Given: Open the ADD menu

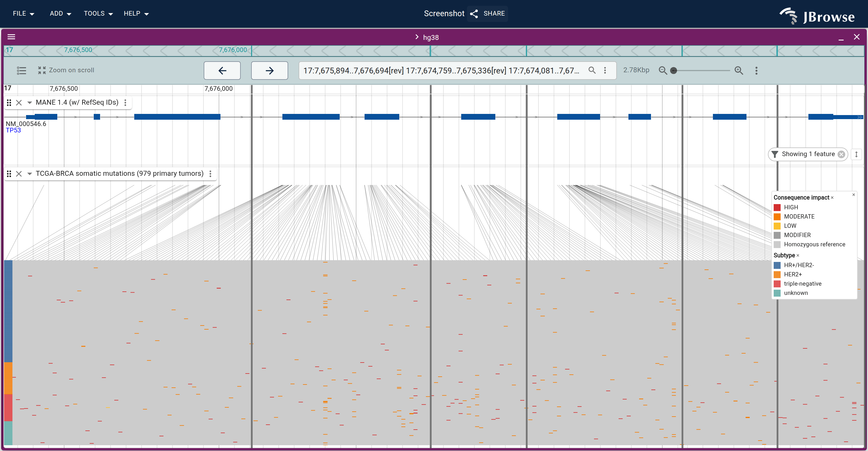Looking at the screenshot, I should coord(60,14).
